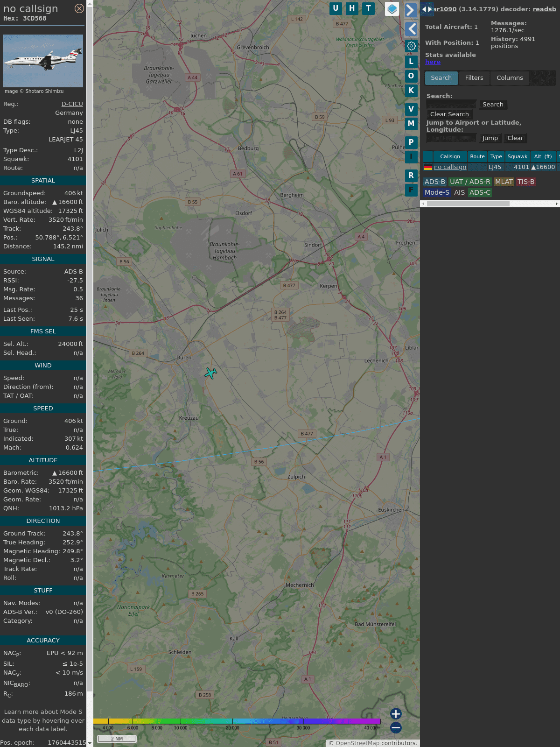Toggle the R map button
Screen dimensions: 560x747
coord(411,176)
